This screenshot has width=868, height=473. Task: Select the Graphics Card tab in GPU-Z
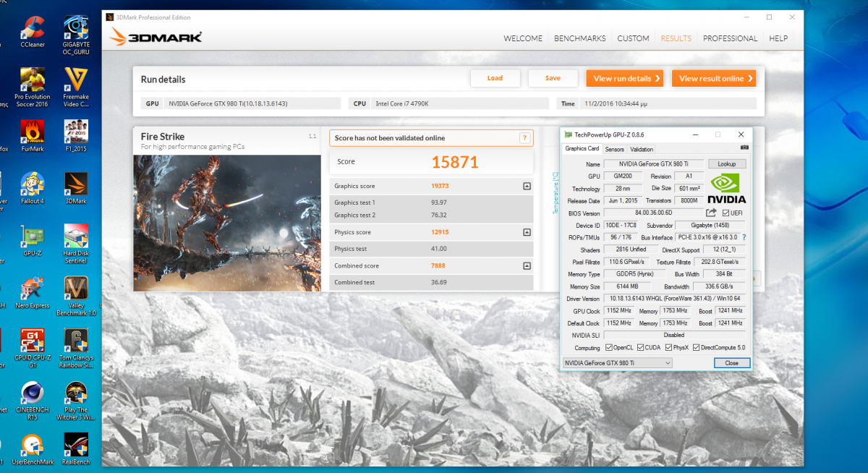(582, 149)
